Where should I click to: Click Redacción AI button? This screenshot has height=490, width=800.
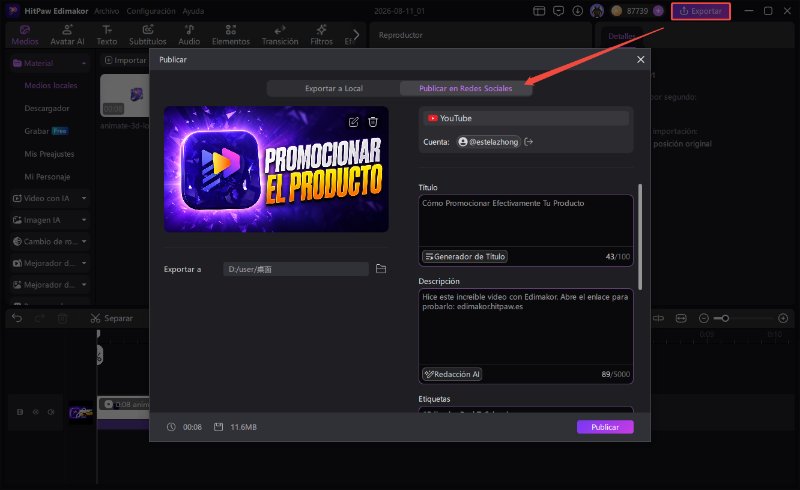[x=452, y=374]
